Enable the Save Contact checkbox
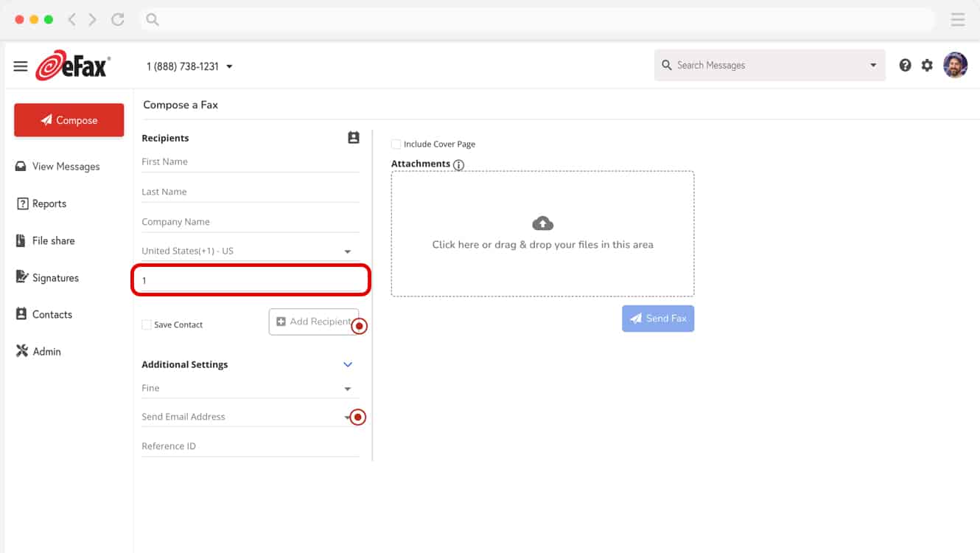The width and height of the screenshot is (980, 553). click(146, 324)
